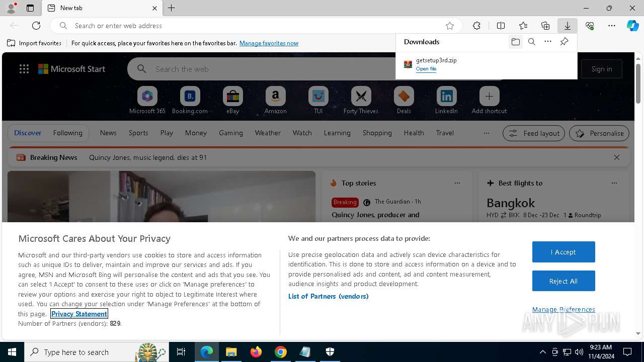
Task: Add this page to favorites star
Action: [x=450, y=26]
